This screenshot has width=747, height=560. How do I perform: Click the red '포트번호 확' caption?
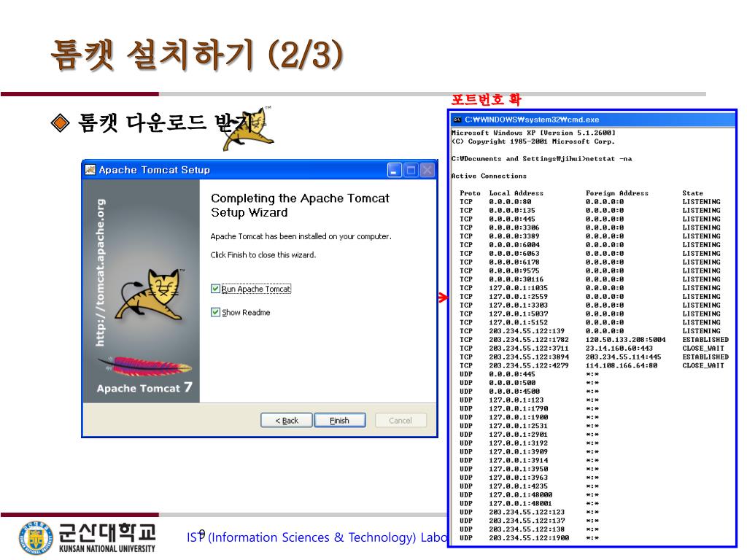point(486,99)
